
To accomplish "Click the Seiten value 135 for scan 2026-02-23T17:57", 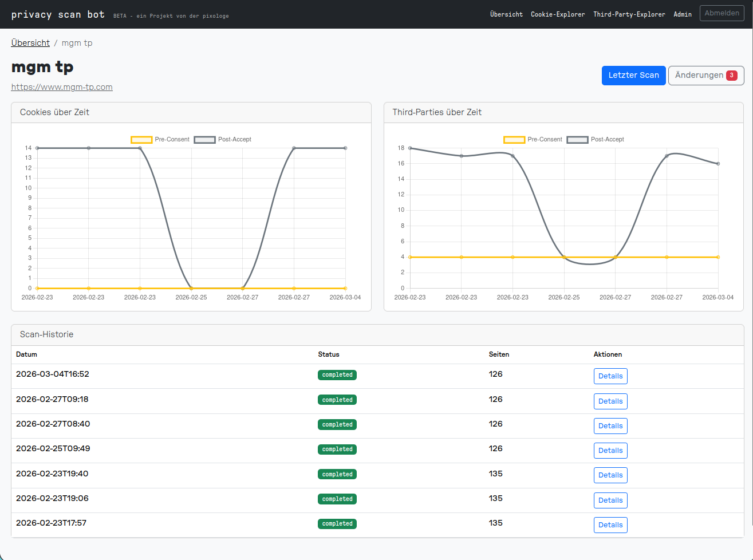I will 496,523.
